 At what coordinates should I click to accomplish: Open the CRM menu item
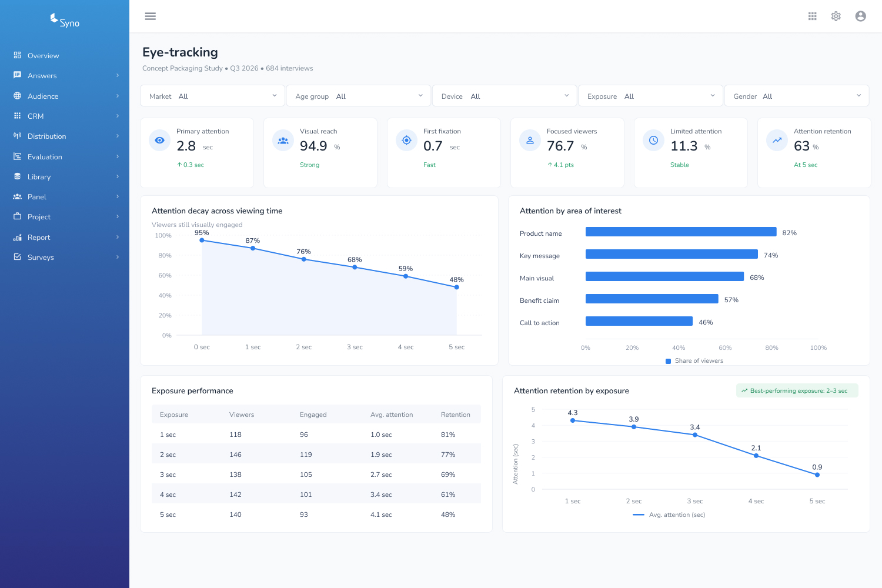point(65,116)
